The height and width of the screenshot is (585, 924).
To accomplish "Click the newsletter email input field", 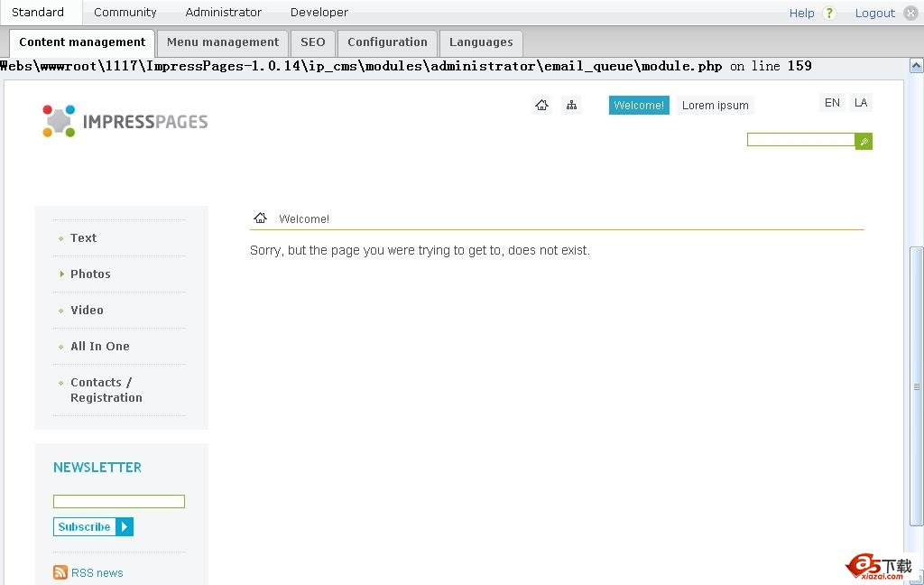I will [x=119, y=501].
